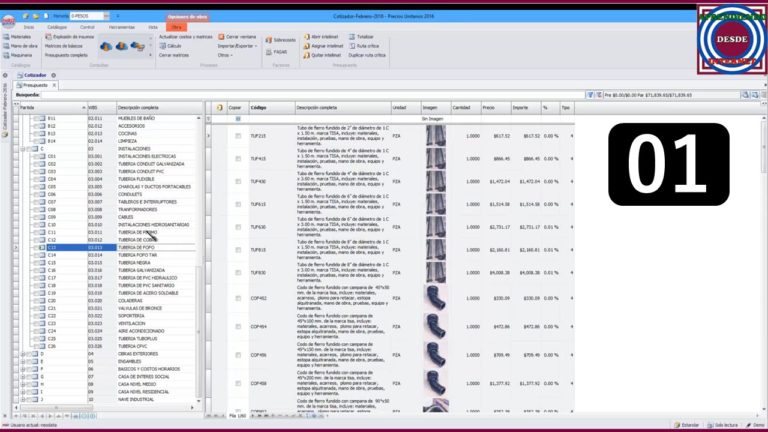Expand the Importar/Exportar dropdown
The image size is (768, 432).
pyautogui.click(x=238, y=46)
